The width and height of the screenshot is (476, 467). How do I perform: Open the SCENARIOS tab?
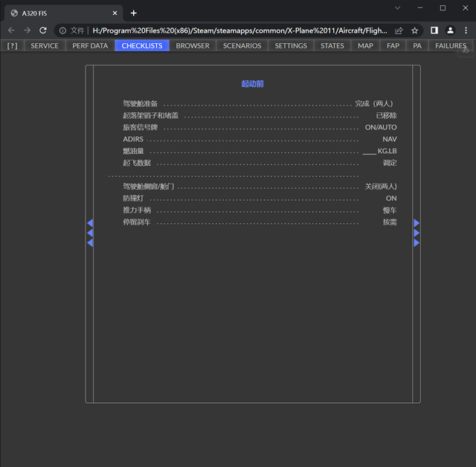[242, 45]
